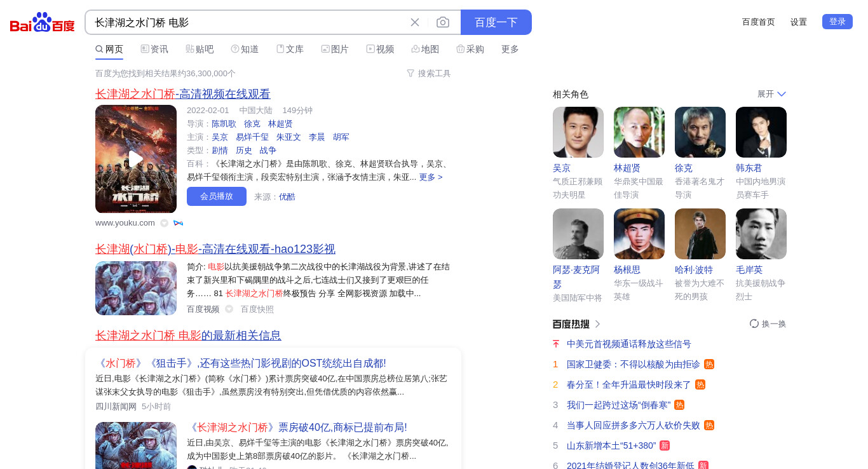Open actor 朱亚文 link
This screenshot has height=469, width=868.
(x=288, y=137)
